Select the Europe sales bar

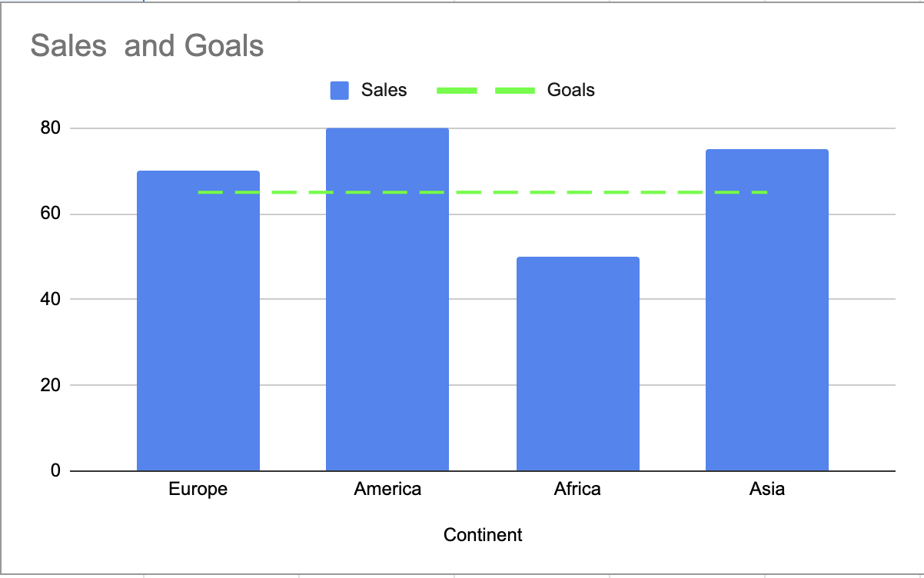pos(198,321)
